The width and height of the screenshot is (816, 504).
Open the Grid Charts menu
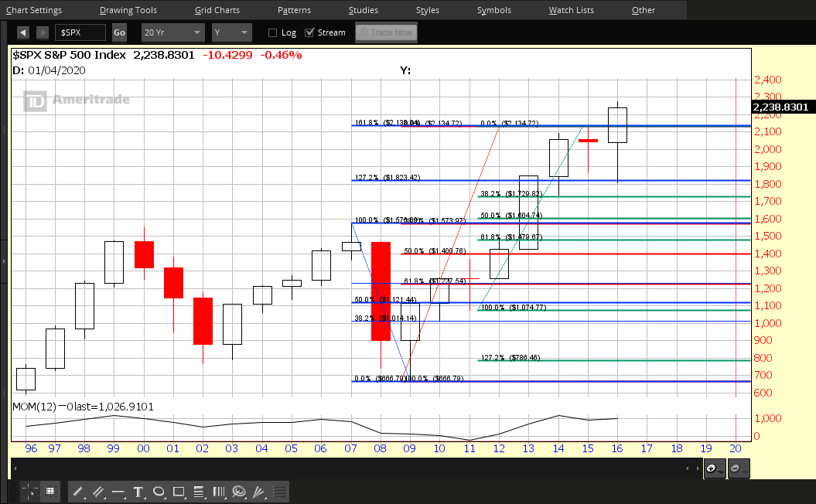[x=217, y=10]
